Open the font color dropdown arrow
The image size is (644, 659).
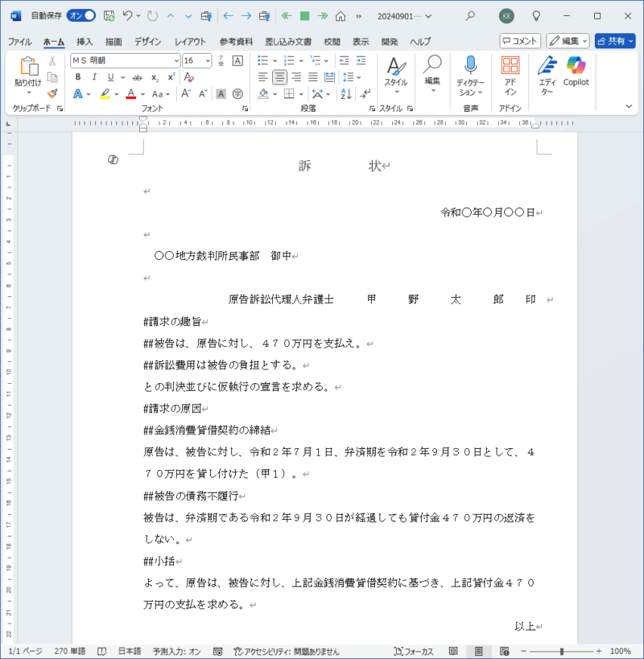pos(143,94)
